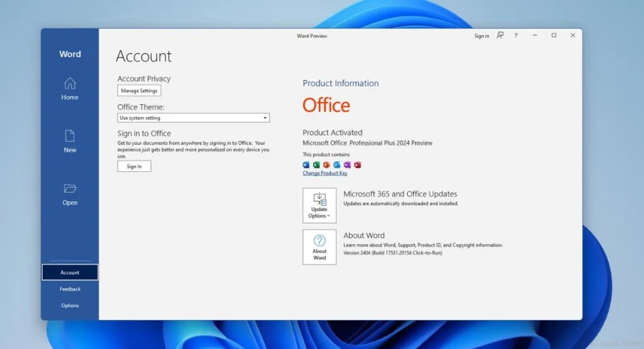Open Help with the question mark icon

tap(516, 35)
